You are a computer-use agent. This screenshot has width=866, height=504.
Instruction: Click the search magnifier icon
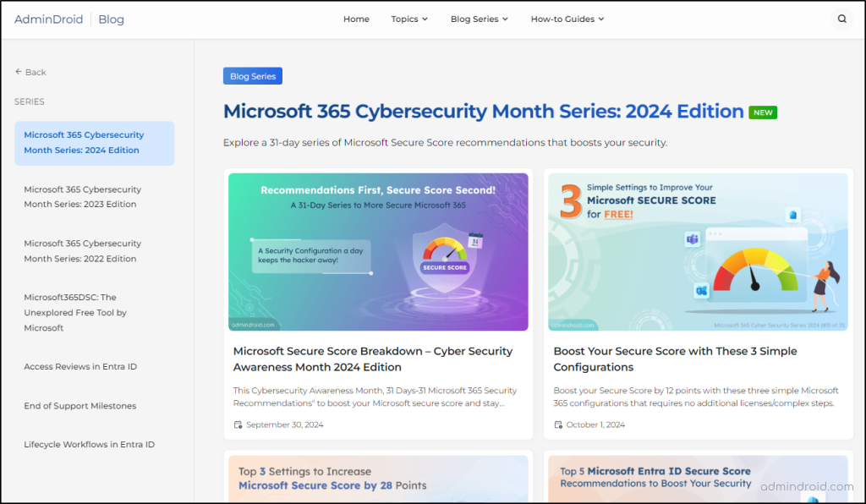coord(841,18)
